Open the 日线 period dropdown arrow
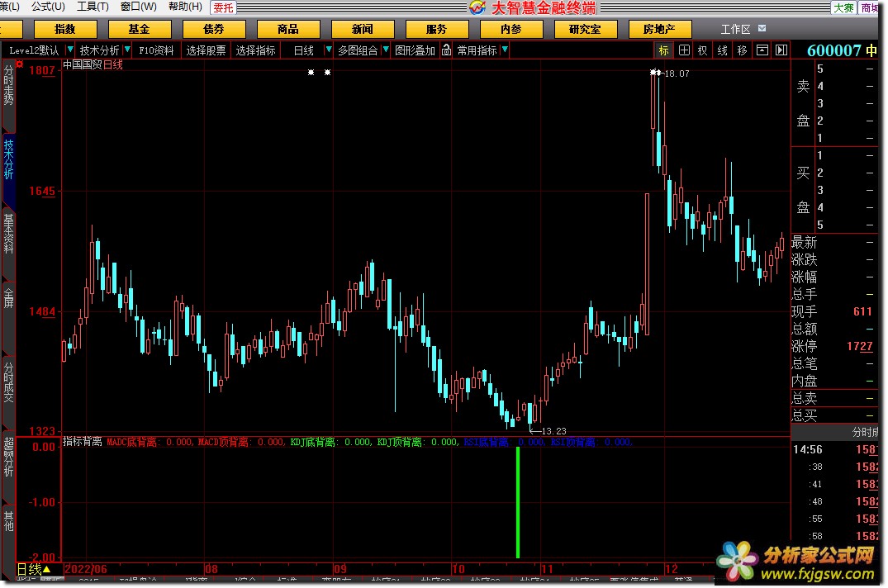The height and width of the screenshot is (588, 888). click(x=329, y=50)
